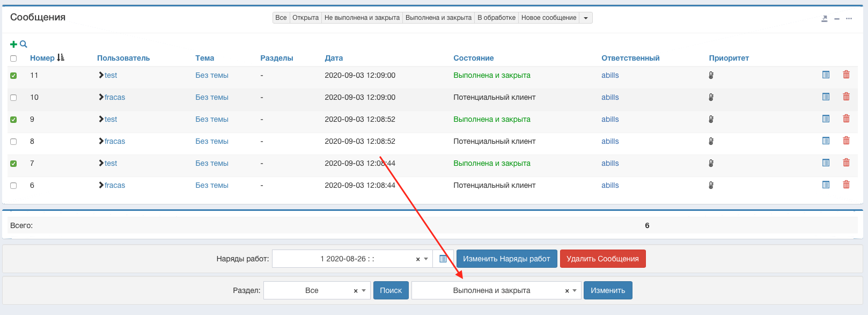The width and height of the screenshot is (868, 315).
Task: Delete message 11 using the trash icon
Action: click(846, 75)
